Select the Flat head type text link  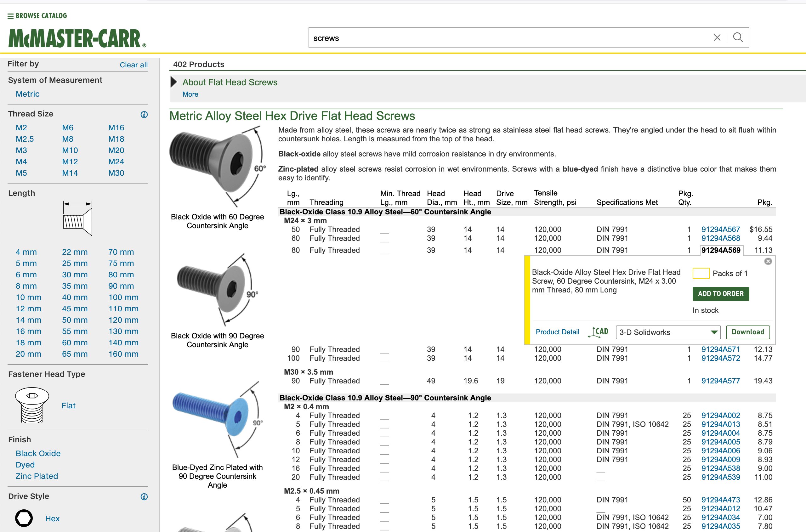[69, 405]
